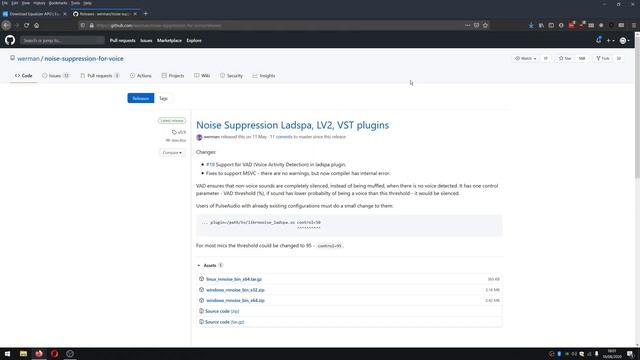Download windows_rnnoise_bin_x64.zip
This screenshot has width=640, height=360.
coord(236,300)
